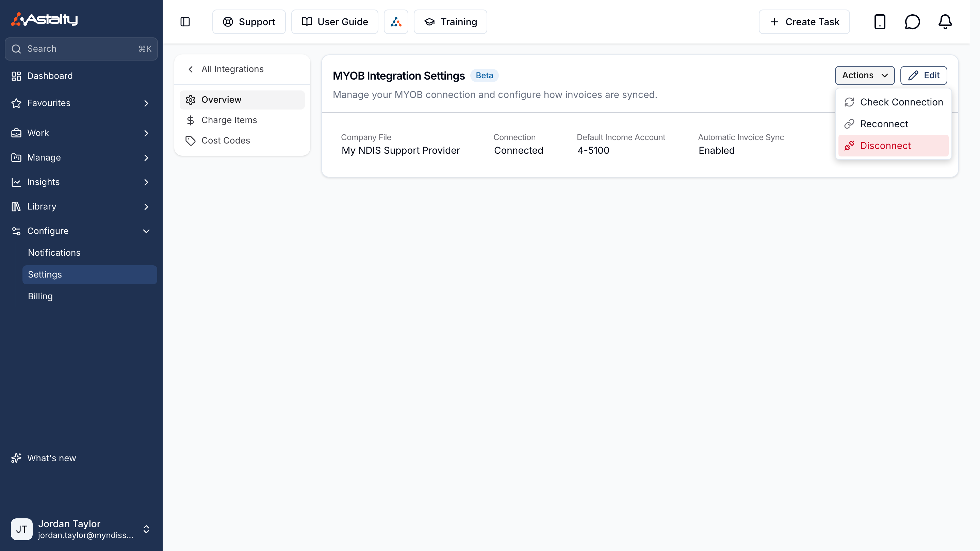Open the Notifications submenu item

click(x=90, y=253)
